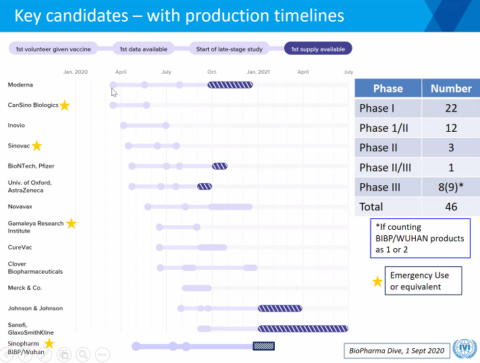Click the 'Start of late-stage study' pill

[229, 49]
